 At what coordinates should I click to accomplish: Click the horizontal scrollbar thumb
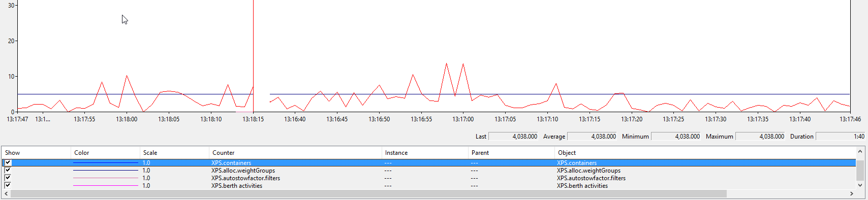[368, 194]
